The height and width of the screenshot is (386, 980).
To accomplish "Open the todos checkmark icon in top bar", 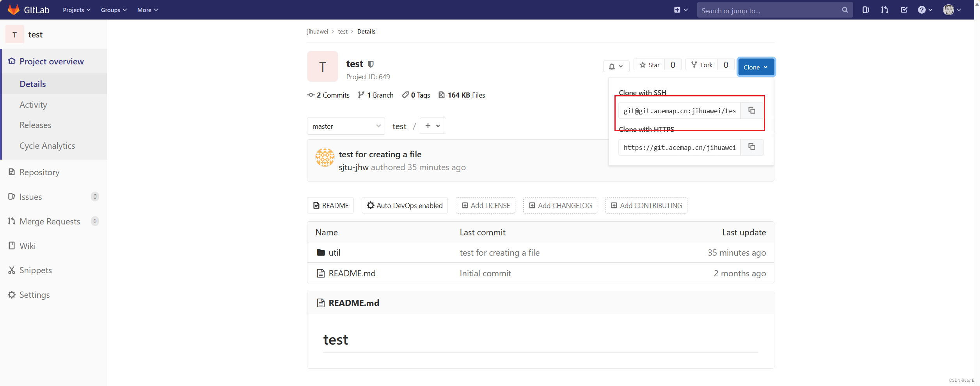I will pos(904,10).
